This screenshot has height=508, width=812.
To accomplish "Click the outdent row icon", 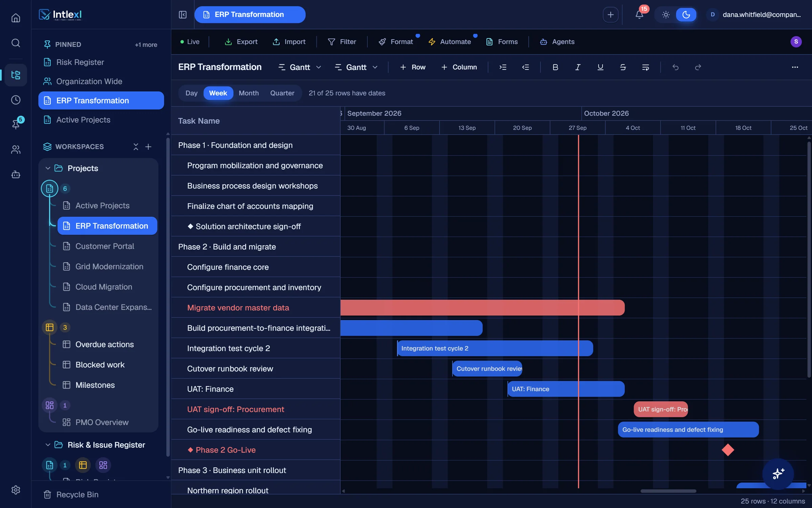I will (525, 67).
